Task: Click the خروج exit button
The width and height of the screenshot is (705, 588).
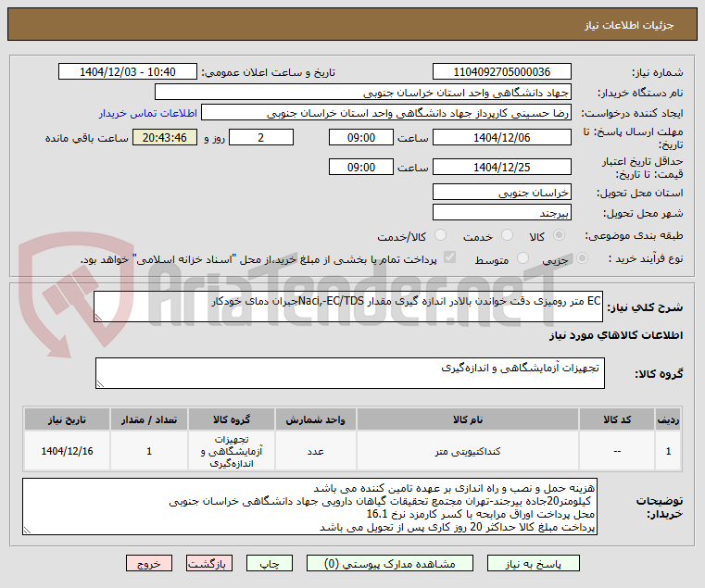Action: pos(149,563)
